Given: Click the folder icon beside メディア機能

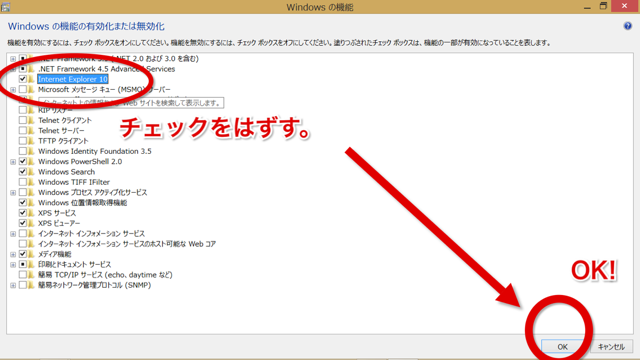Looking at the screenshot, I should point(31,254).
